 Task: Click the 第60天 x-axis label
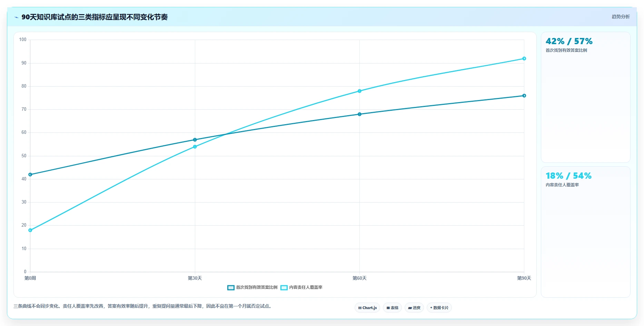coord(359,278)
